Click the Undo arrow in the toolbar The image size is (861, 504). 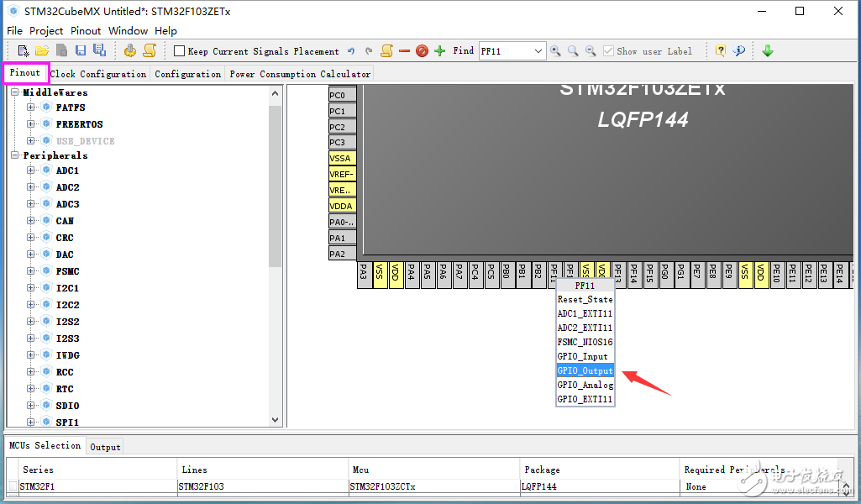click(351, 51)
